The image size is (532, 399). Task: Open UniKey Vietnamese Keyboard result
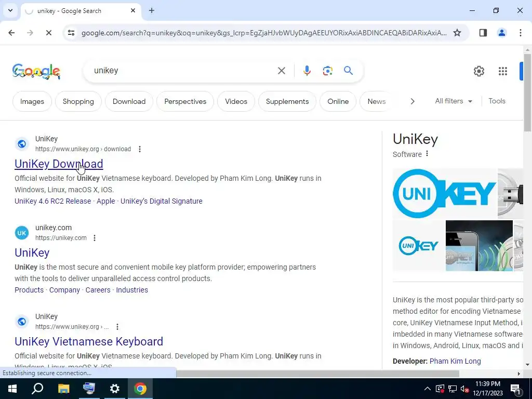tap(89, 342)
